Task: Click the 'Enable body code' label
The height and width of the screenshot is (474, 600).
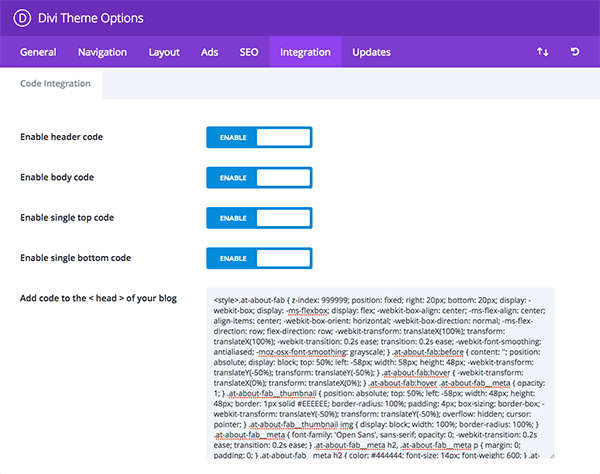Action: (57, 177)
